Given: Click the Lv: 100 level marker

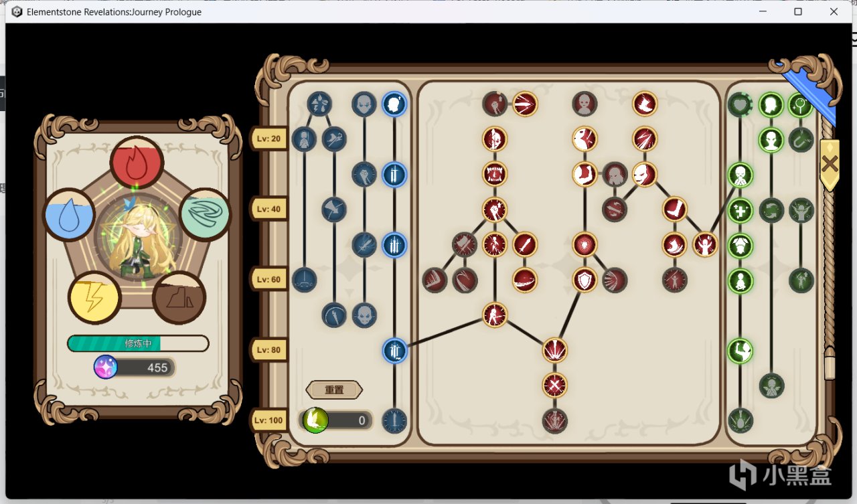Looking at the screenshot, I should click(x=268, y=420).
